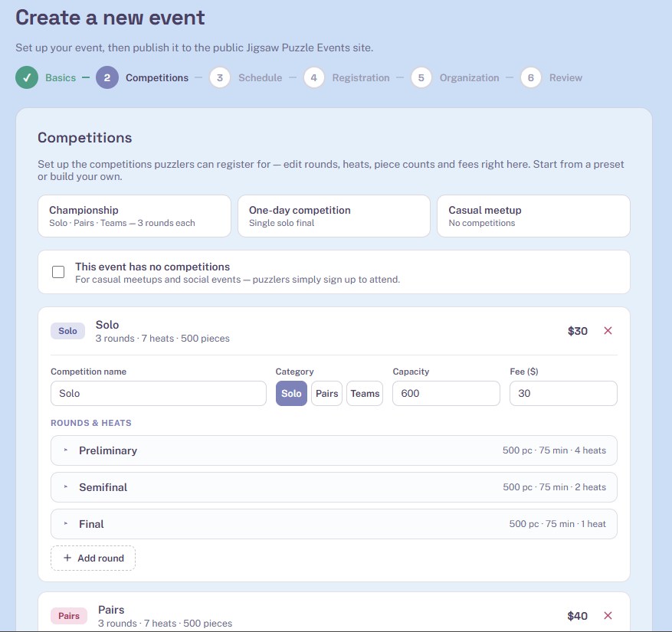Remove the Pairs competition with X icon

pos(608,616)
